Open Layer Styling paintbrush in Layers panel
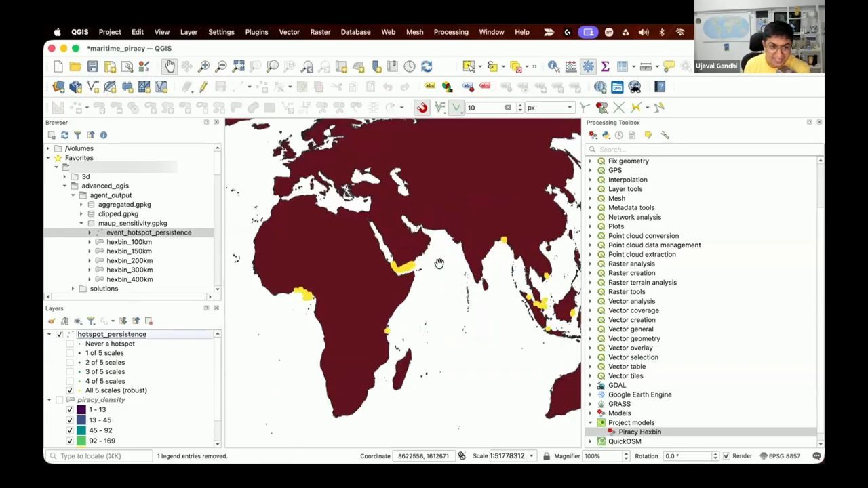The width and height of the screenshot is (868, 488). tap(52, 321)
